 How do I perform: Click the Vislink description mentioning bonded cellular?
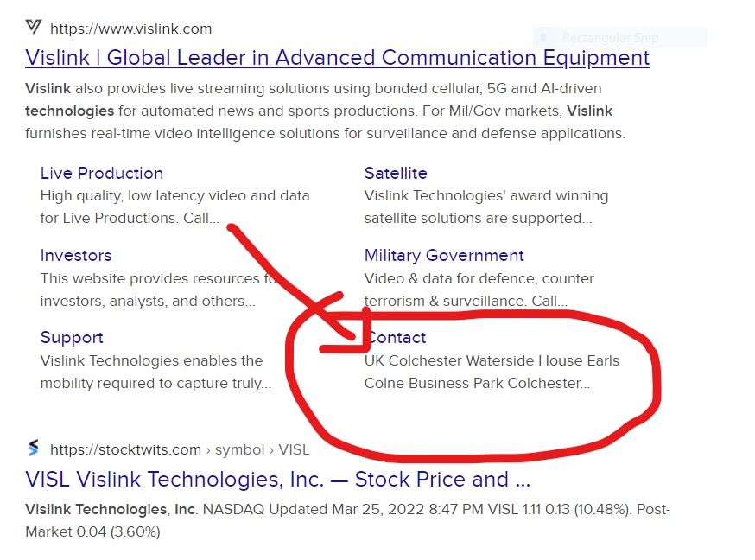tap(326, 111)
